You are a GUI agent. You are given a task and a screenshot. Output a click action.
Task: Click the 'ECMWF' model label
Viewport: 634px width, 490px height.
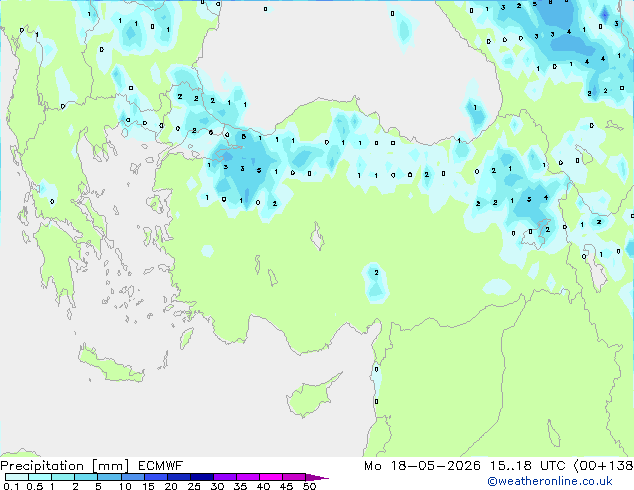click(160, 466)
